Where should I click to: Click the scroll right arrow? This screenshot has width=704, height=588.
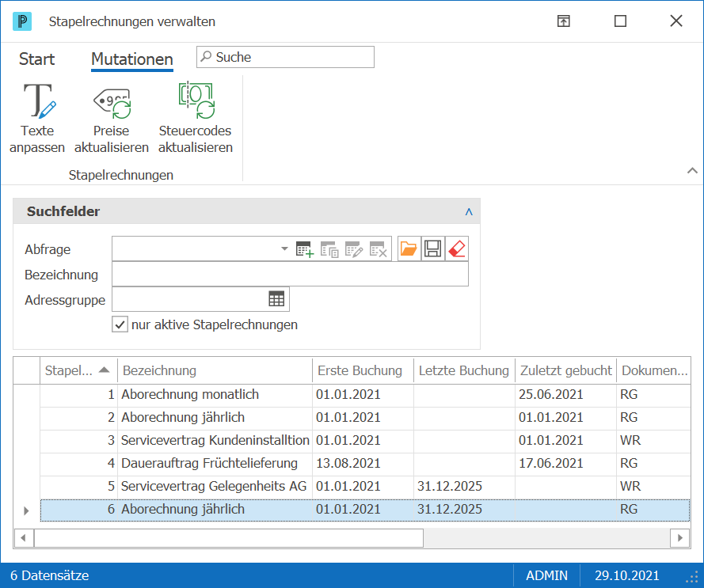pyautogui.click(x=679, y=537)
